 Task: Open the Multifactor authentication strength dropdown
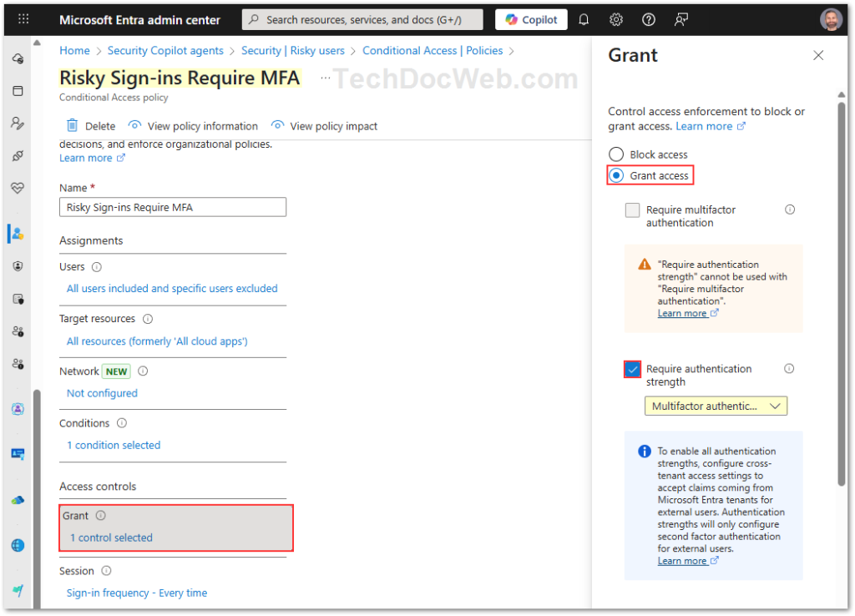(716, 406)
